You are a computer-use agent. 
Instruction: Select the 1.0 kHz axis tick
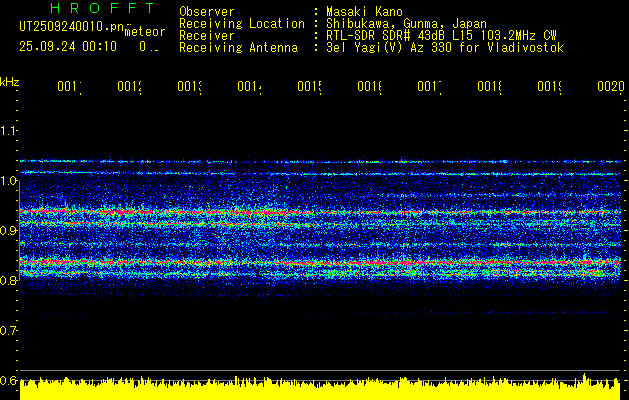coord(9,180)
